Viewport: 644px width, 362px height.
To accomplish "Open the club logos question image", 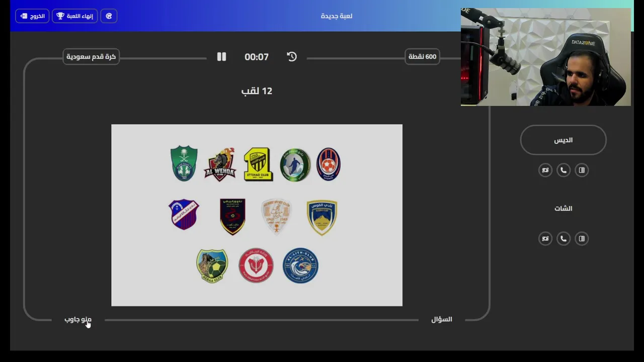I will click(257, 215).
